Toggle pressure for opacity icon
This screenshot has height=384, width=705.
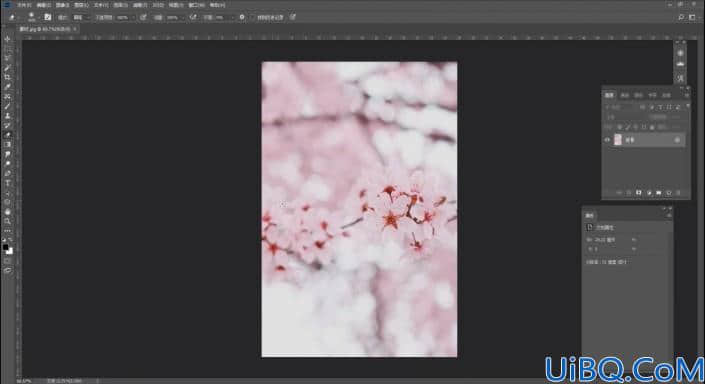[143, 17]
